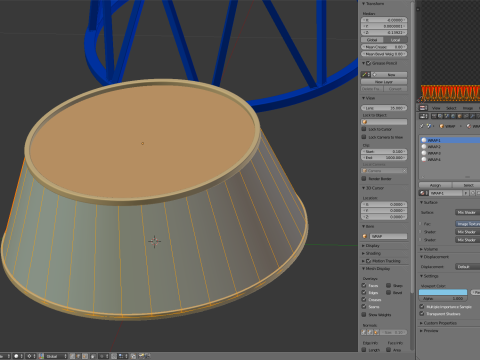Select WRAP-2 material slot

click(x=450, y=147)
